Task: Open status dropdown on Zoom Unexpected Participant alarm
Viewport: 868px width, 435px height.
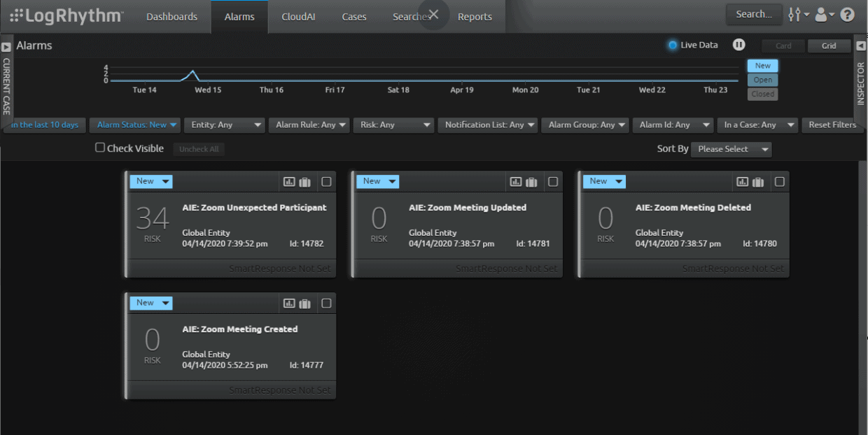Action: click(x=150, y=181)
